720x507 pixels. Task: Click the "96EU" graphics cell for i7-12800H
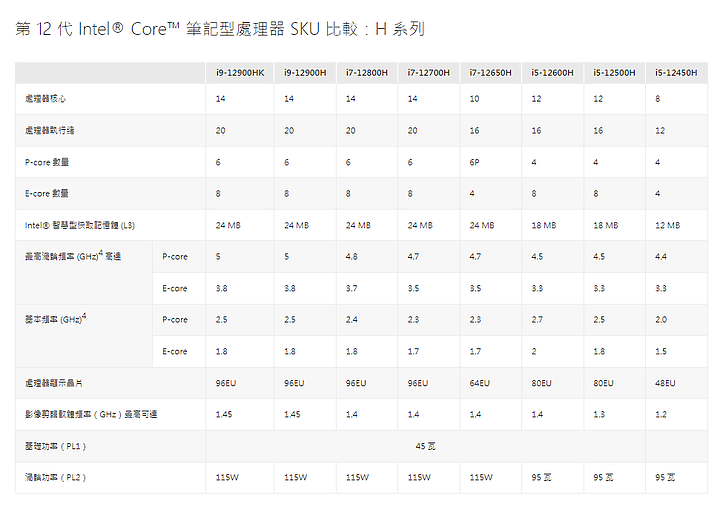click(x=356, y=383)
